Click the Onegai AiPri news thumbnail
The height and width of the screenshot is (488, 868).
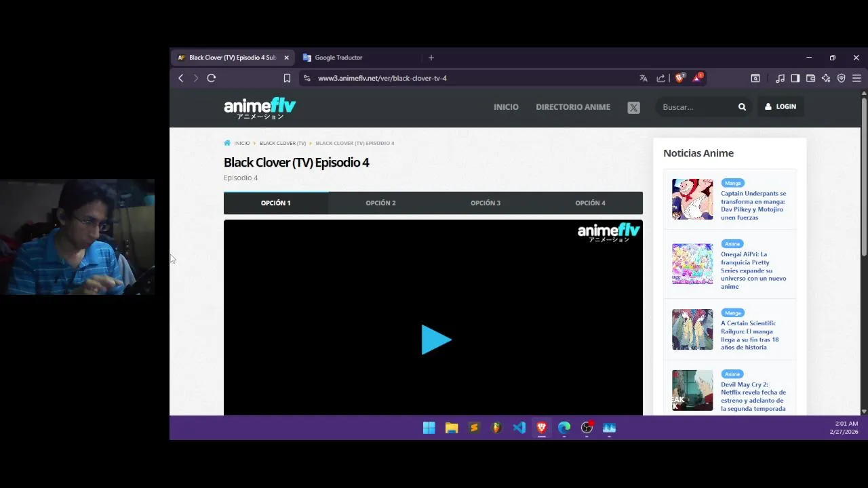point(692,264)
